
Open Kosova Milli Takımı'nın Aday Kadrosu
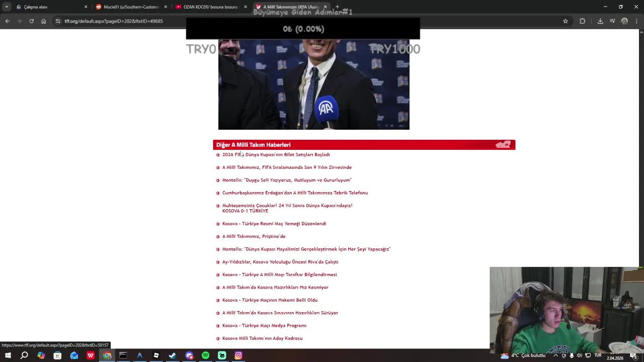pyautogui.click(x=262, y=338)
